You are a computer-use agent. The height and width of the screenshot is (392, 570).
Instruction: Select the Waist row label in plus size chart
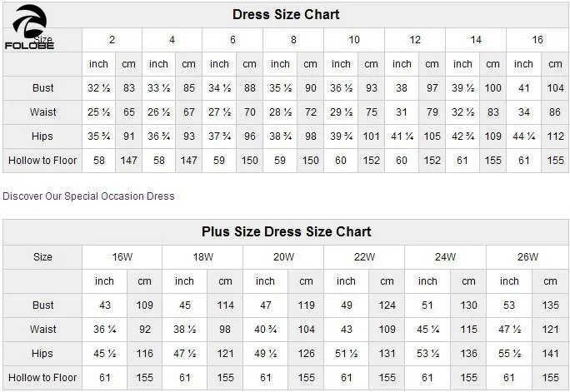[42, 330]
